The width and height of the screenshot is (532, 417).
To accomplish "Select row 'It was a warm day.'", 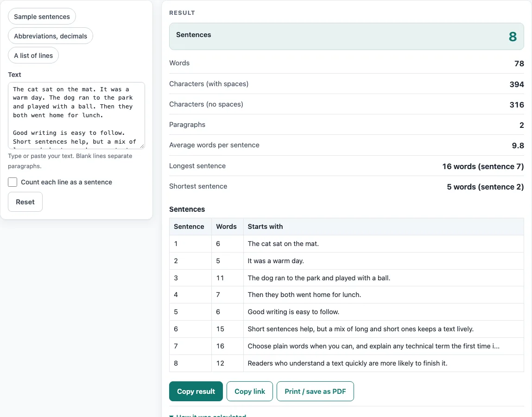I will click(x=347, y=260).
